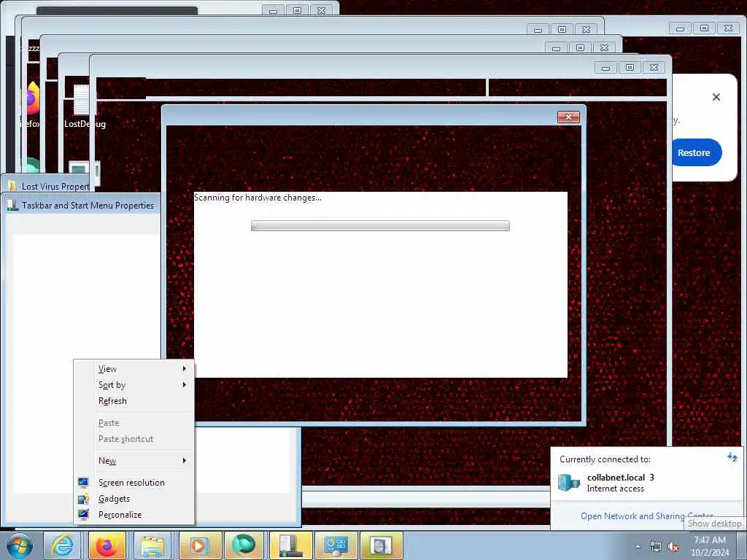Click the 10/2/2024 date in tray

coord(709,553)
